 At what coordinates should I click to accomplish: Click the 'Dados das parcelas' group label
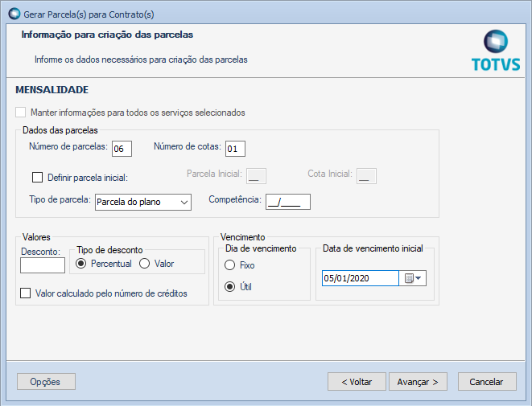[x=60, y=130]
